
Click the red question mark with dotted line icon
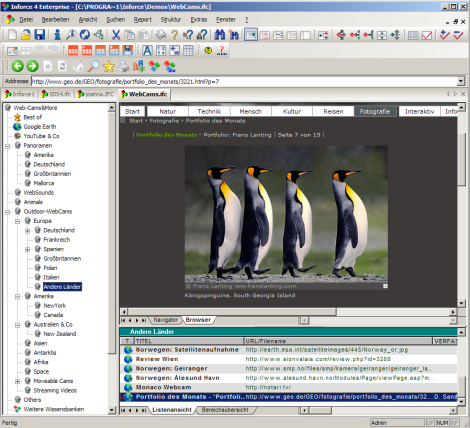(x=222, y=50)
